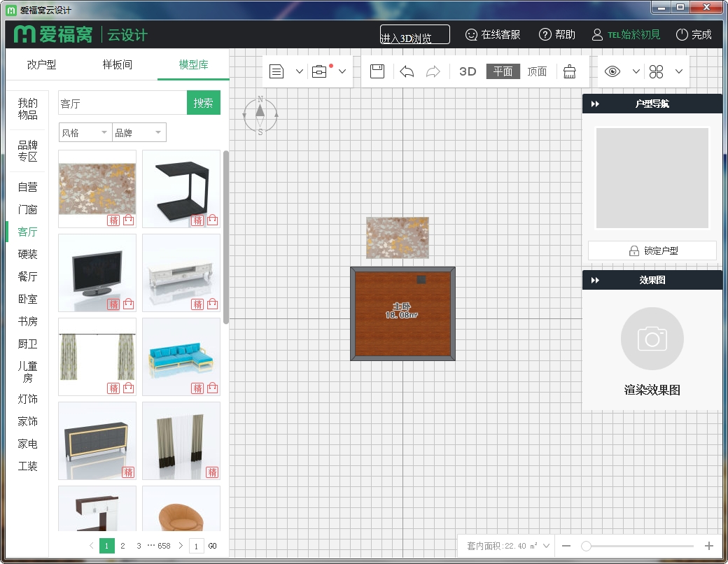Switch to 3D view mode

pyautogui.click(x=468, y=71)
